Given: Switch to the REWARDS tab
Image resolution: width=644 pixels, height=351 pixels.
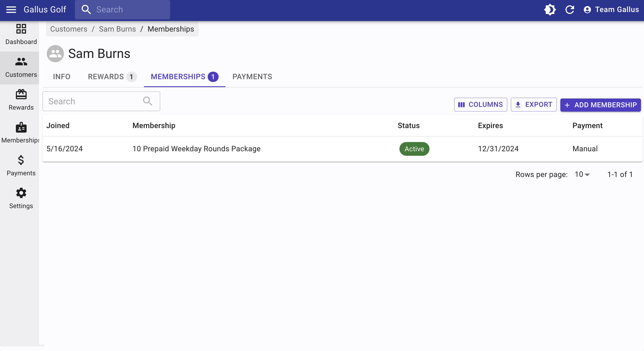Looking at the screenshot, I should 112,77.
